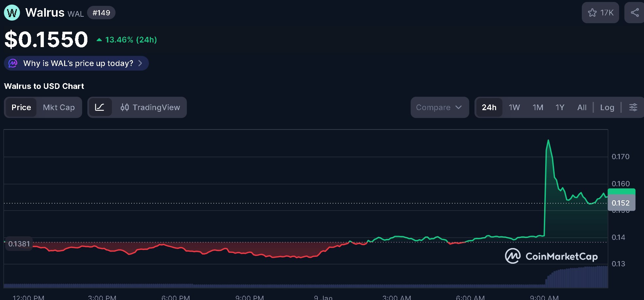Add Walrus to watchlist via star icon
Image resolution: width=644 pixels, height=300 pixels.
[592, 13]
